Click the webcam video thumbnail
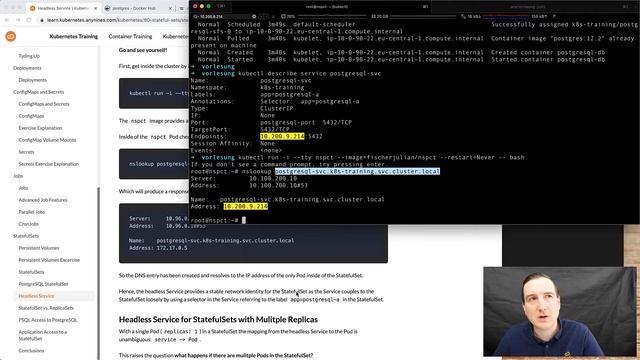 560,312
